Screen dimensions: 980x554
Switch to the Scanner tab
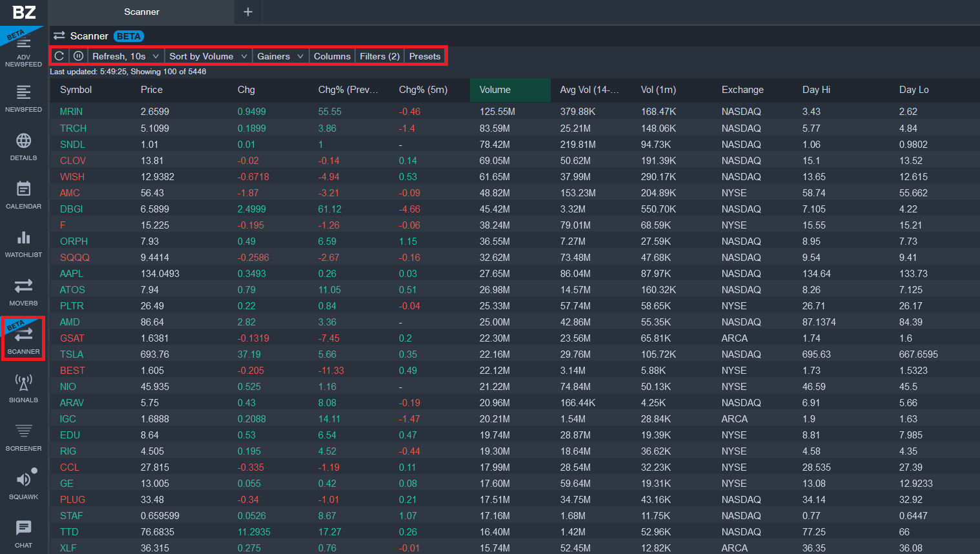pyautogui.click(x=141, y=12)
